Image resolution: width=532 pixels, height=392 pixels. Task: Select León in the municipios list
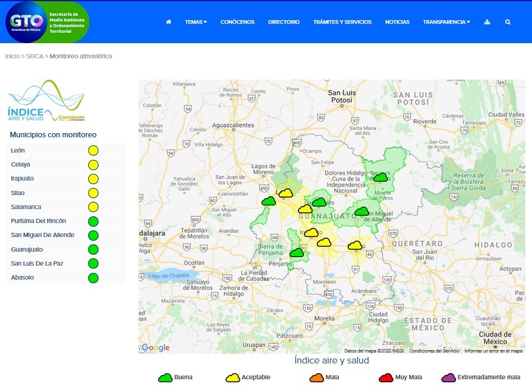66,151
